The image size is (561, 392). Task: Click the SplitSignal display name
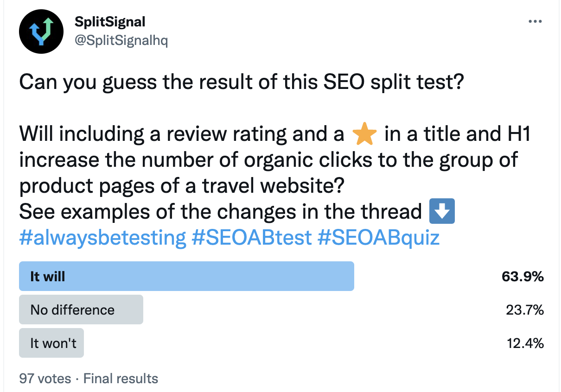coord(110,21)
